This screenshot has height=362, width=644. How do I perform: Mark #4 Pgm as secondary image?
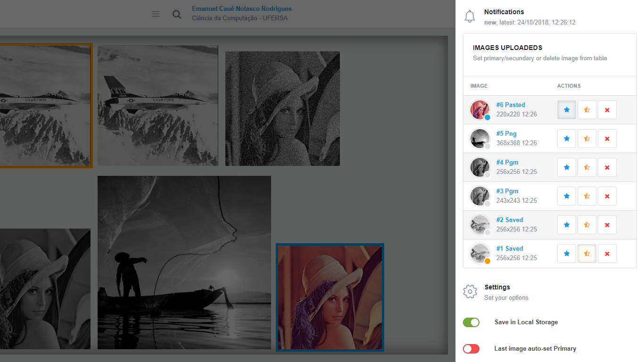(587, 167)
